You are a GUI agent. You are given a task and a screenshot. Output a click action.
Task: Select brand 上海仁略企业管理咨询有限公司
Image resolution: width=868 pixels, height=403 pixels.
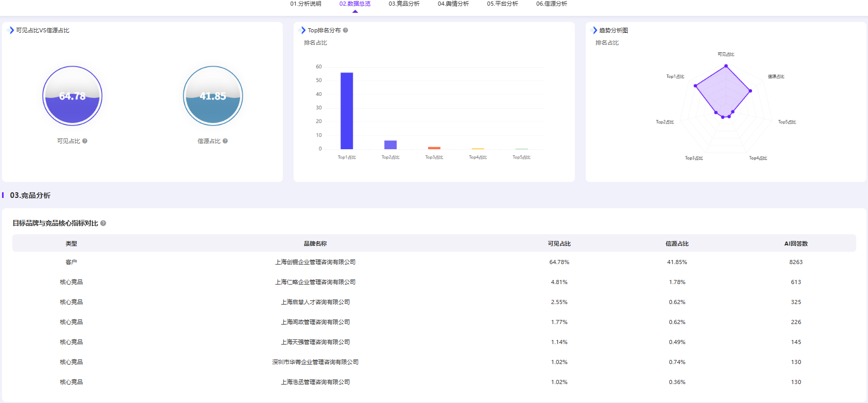point(315,282)
